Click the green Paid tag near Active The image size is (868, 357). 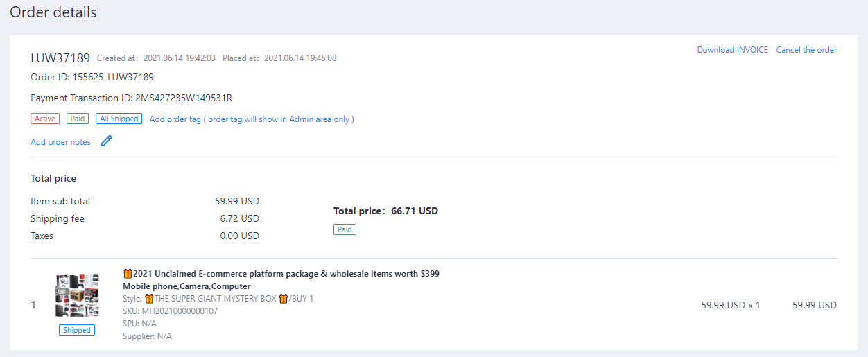(78, 119)
